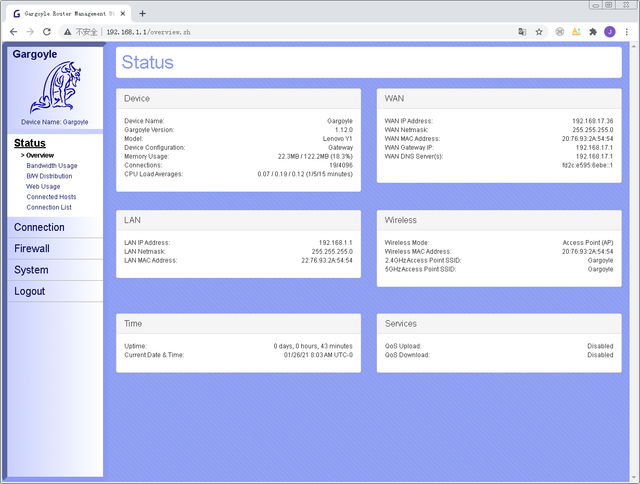Image resolution: width=640 pixels, height=484 pixels.
Task: Click the 2.4GHz Access Point SSID value
Action: (600, 260)
